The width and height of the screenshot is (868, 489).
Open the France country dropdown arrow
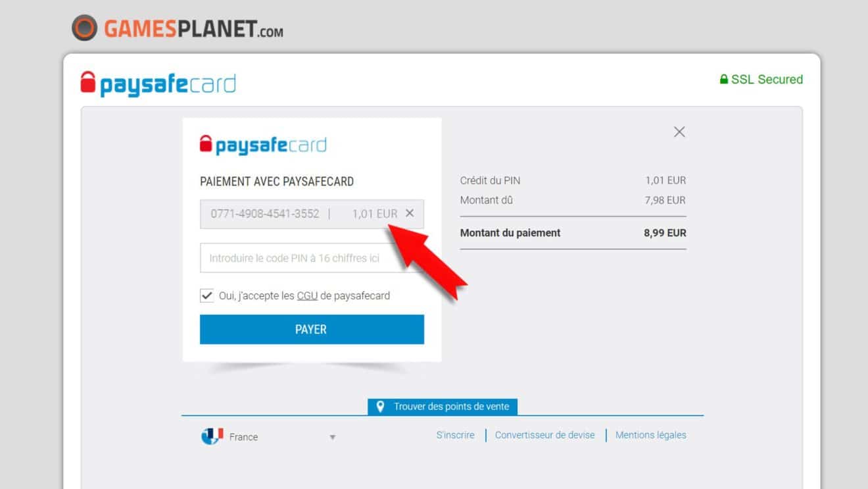coord(333,438)
